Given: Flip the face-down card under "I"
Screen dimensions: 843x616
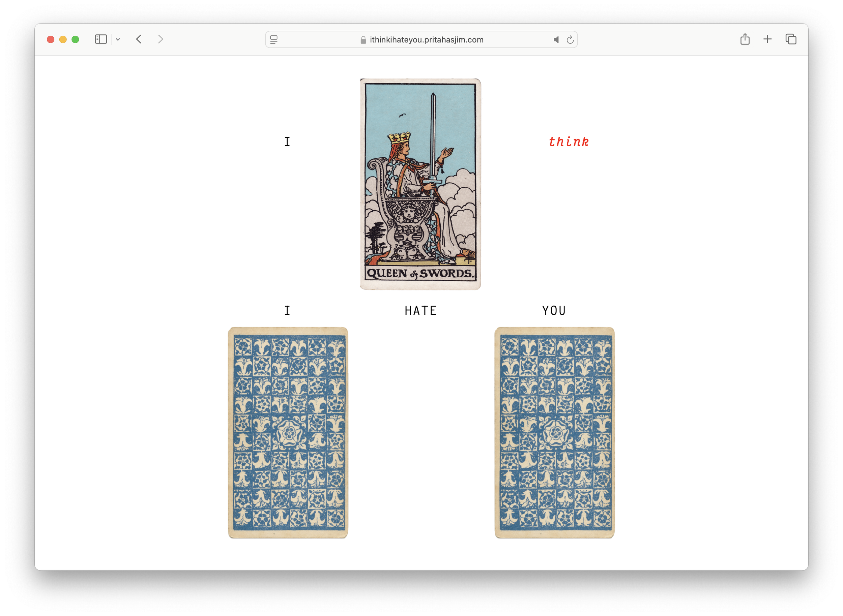Looking at the screenshot, I should [x=288, y=433].
